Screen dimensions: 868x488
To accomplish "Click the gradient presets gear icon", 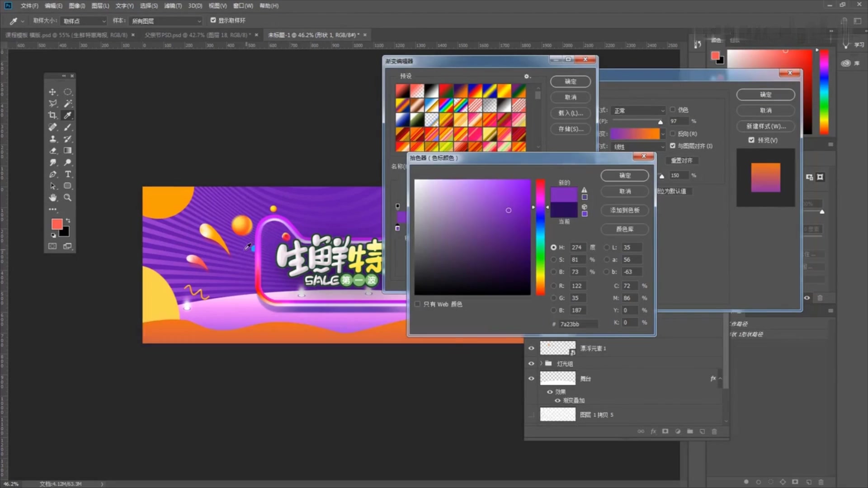I will point(527,76).
